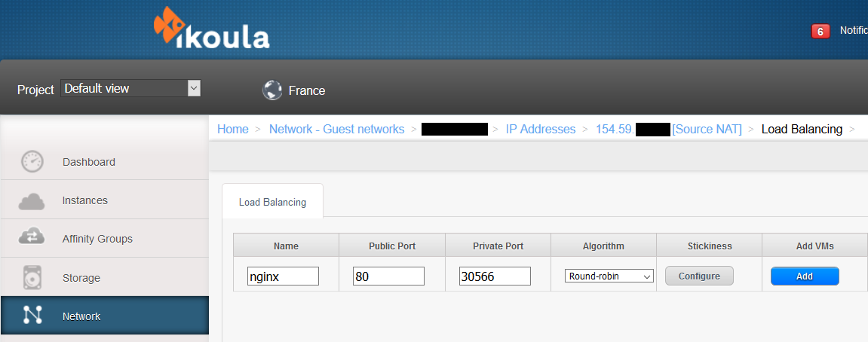Click the Algorithm column header

pos(603,246)
